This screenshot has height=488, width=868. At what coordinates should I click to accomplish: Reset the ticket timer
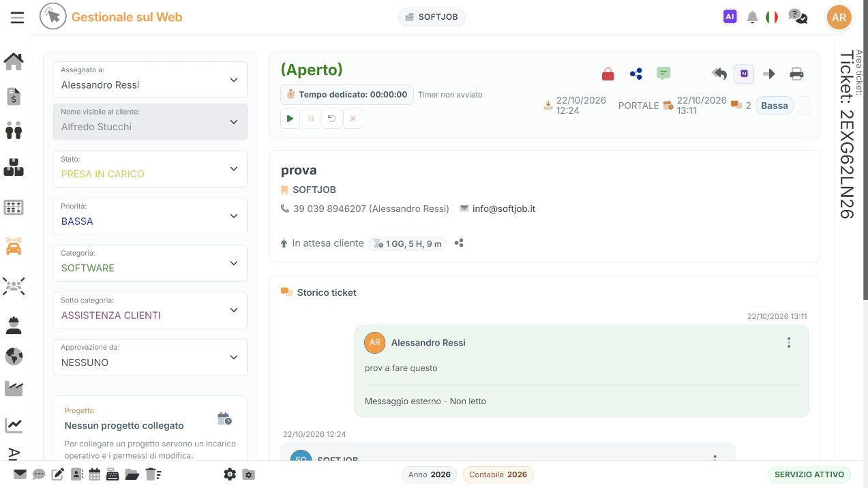click(x=332, y=119)
